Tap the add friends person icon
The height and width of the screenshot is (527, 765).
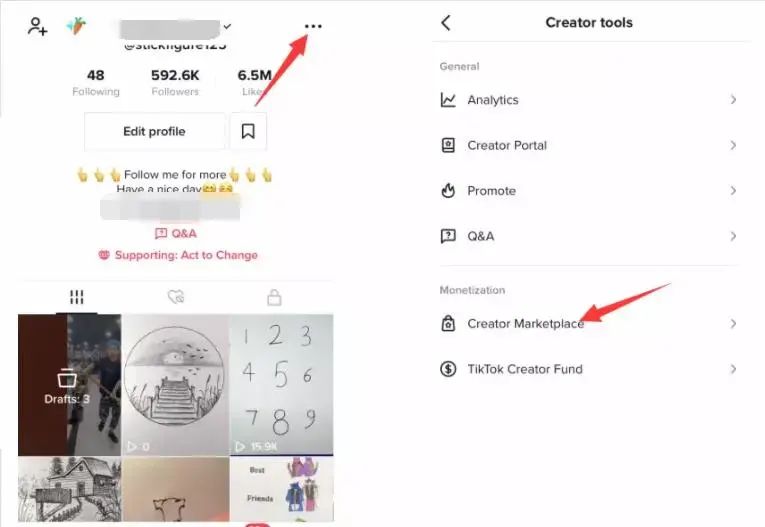pos(38,26)
